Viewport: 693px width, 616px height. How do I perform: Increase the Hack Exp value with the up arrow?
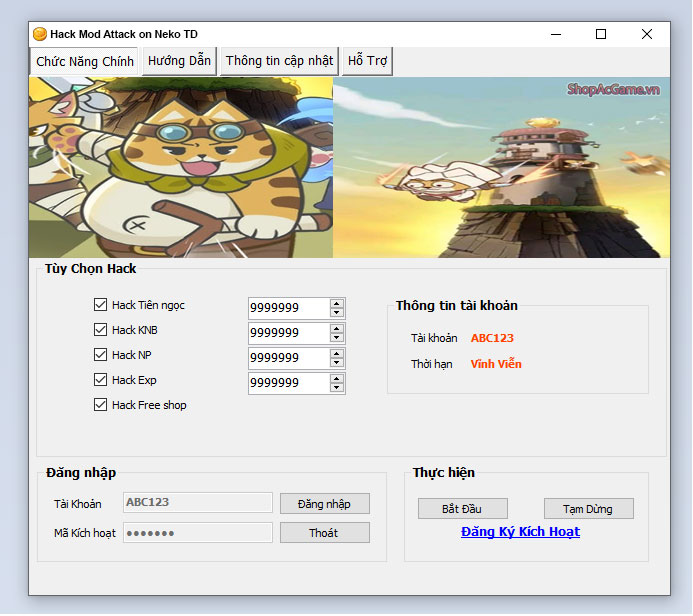pos(337,379)
